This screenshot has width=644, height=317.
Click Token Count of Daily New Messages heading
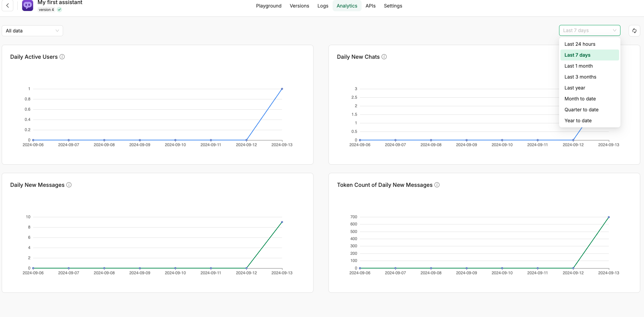[385, 185]
